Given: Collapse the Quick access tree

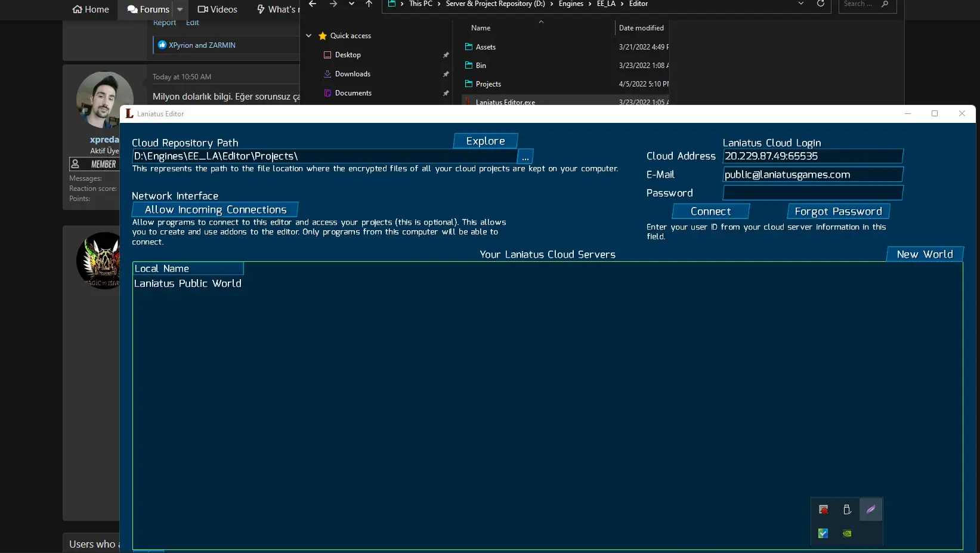Looking at the screenshot, I should point(308,36).
